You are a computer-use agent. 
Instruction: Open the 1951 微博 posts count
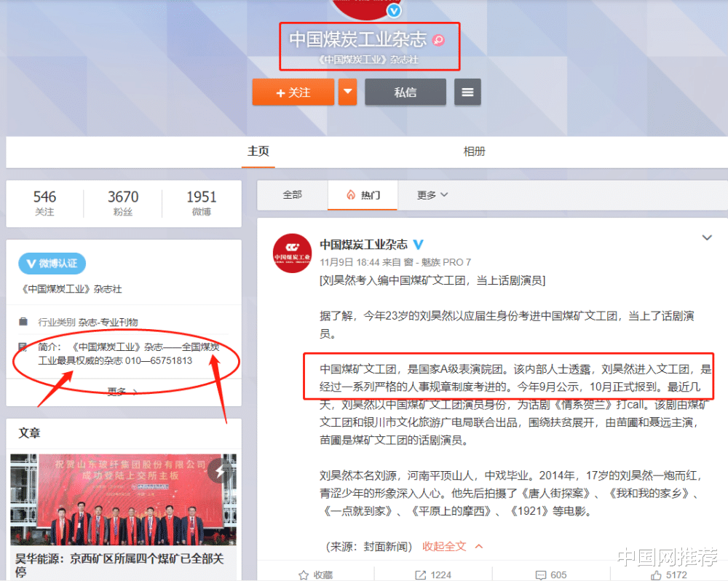pos(202,203)
